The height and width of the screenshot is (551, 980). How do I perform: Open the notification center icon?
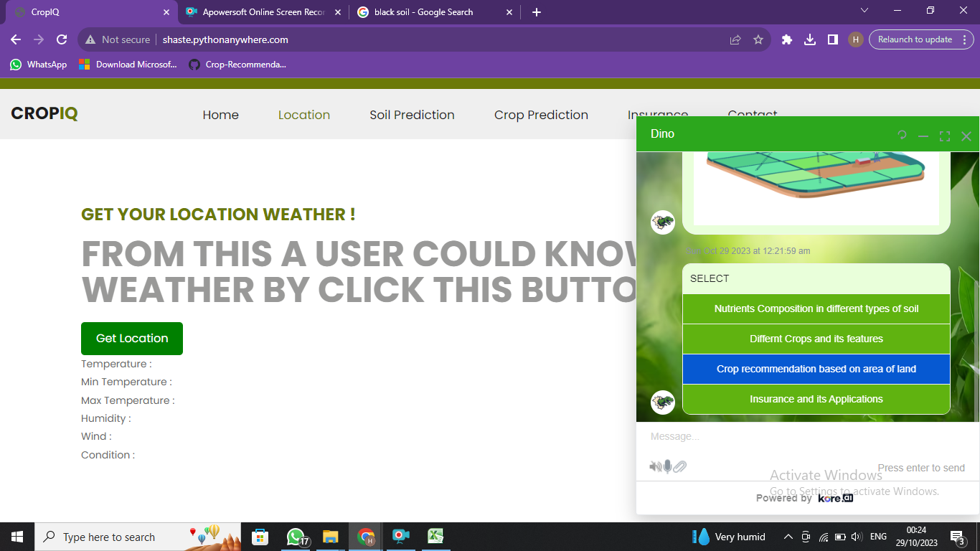coord(957,537)
